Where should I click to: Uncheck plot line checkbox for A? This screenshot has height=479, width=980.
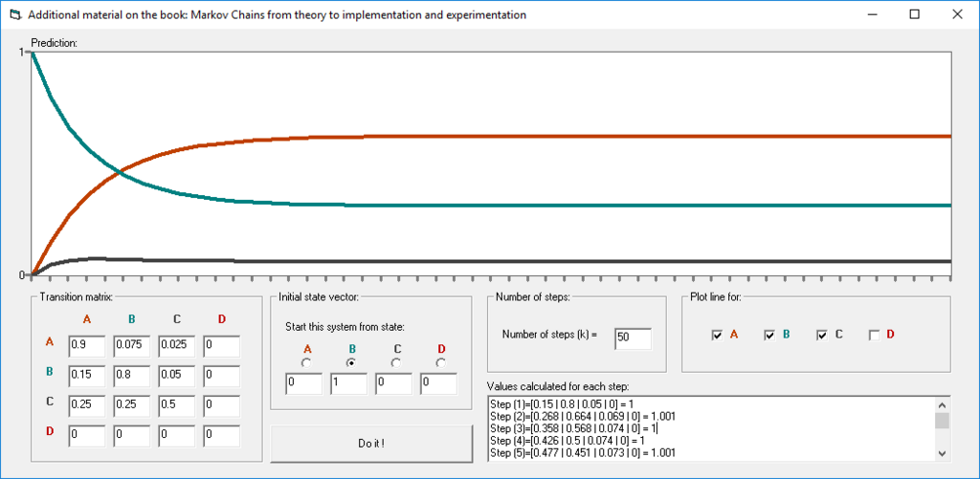click(x=717, y=336)
